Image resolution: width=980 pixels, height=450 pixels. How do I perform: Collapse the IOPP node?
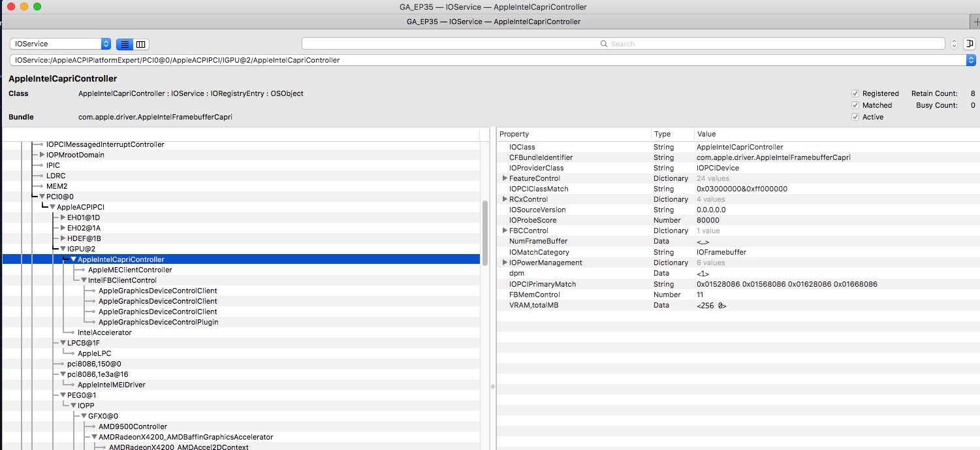pos(73,406)
